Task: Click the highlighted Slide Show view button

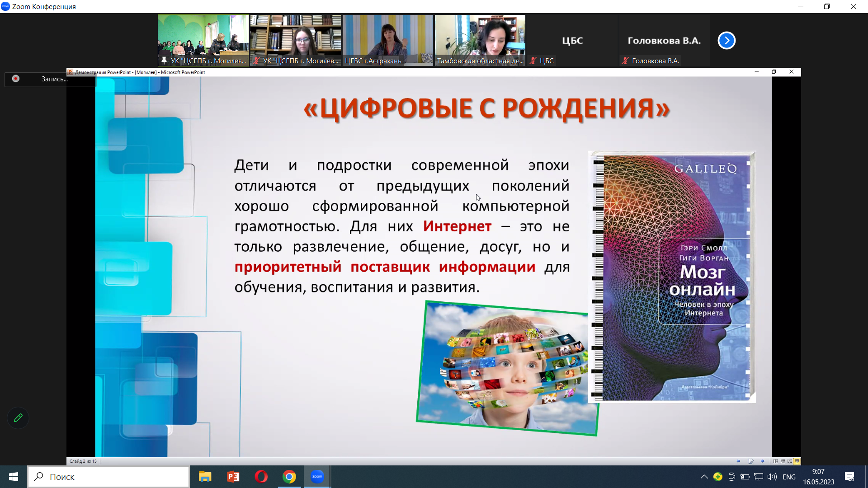Action: (797, 461)
